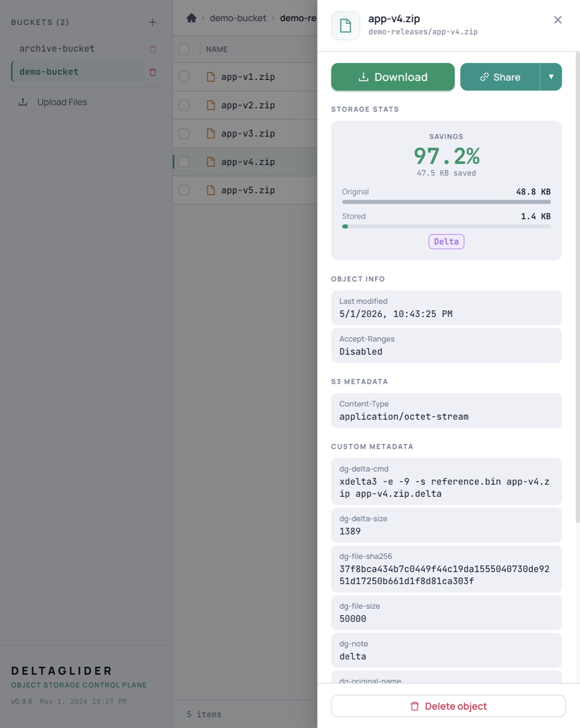
Task: Click the 48.8 KB original size value
Action: [533, 192]
